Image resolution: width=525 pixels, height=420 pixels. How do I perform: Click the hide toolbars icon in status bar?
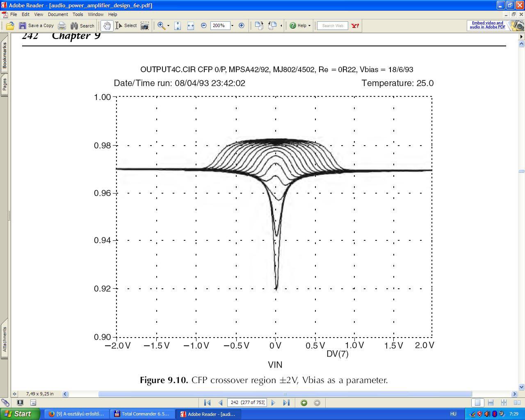click(33, 403)
